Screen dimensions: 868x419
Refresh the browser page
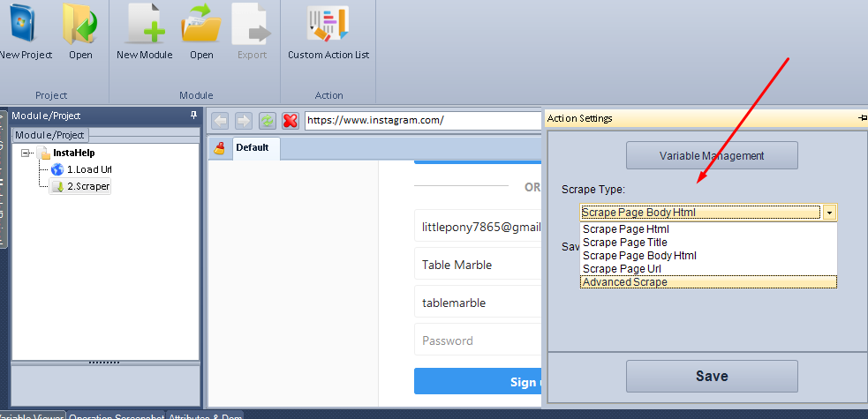click(266, 120)
